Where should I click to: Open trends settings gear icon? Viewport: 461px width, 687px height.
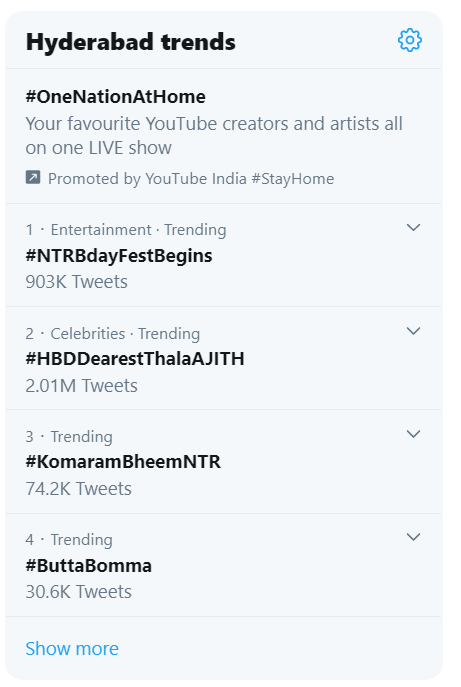pos(410,40)
